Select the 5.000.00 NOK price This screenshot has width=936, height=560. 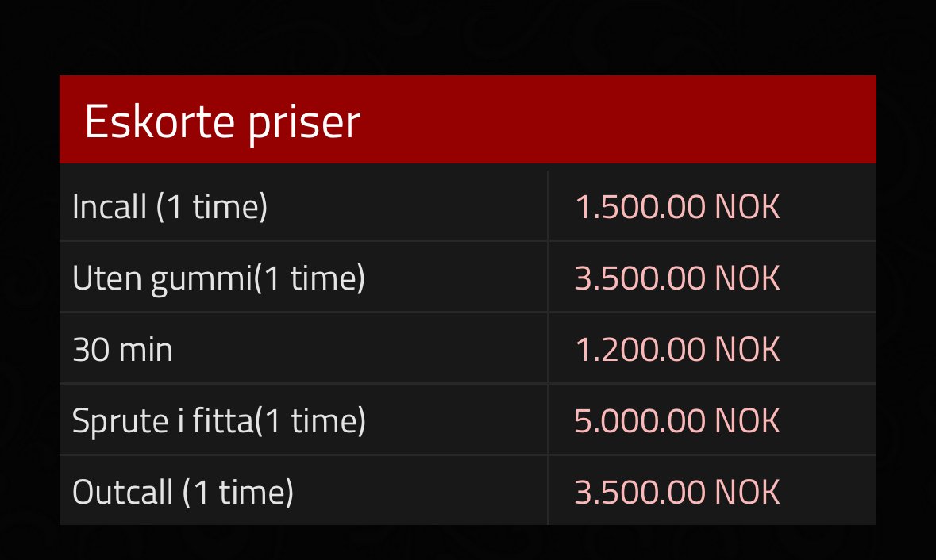(x=677, y=421)
